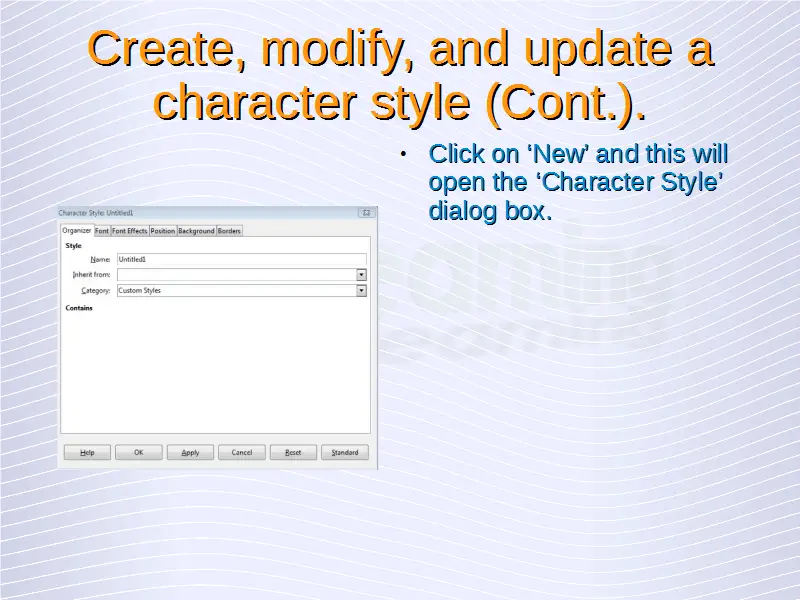Image resolution: width=800 pixels, height=600 pixels.
Task: Click the Help button
Action: click(87, 452)
